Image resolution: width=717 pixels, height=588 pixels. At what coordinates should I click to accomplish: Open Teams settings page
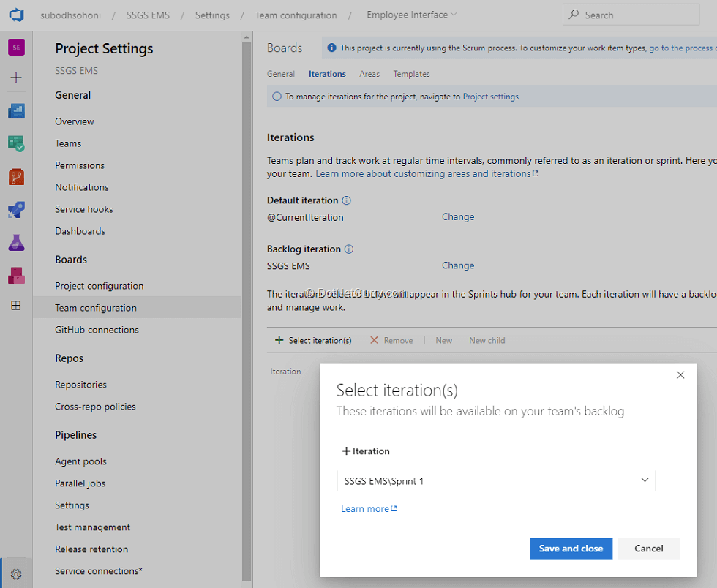pyautogui.click(x=68, y=143)
